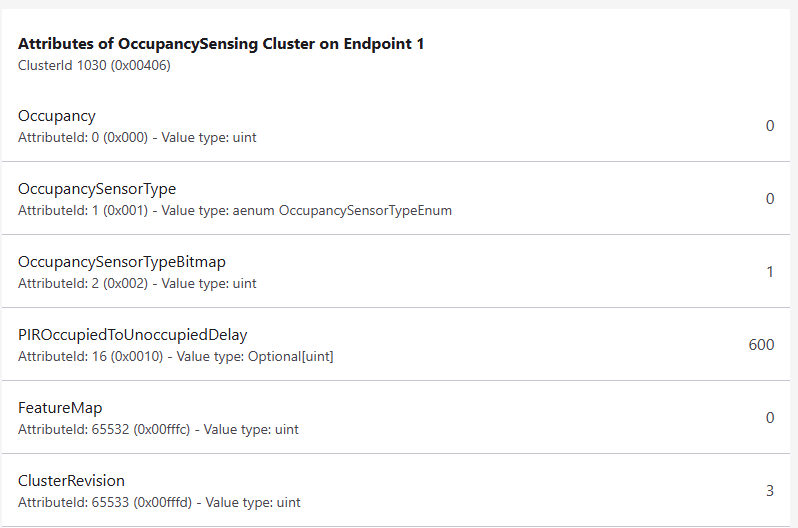Viewport: 798px width, 528px height.
Task: Click the AttributeId 65533 (0x00fffd) description
Action: 159,502
